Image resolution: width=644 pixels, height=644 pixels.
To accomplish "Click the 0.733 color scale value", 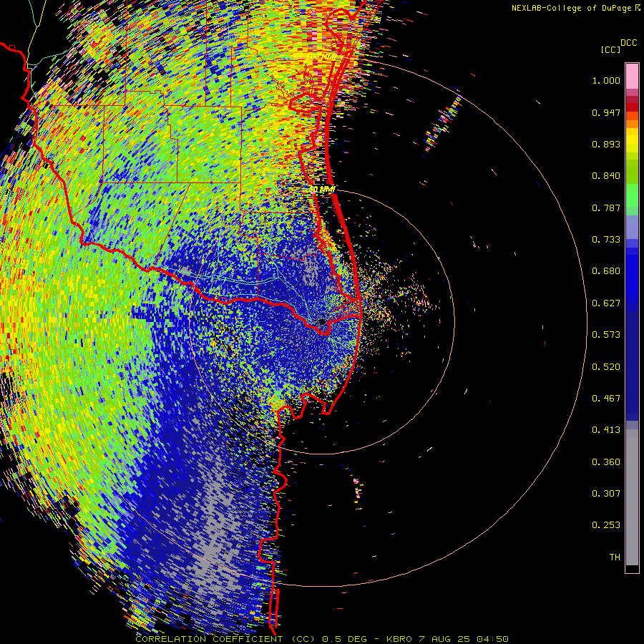I will [606, 240].
